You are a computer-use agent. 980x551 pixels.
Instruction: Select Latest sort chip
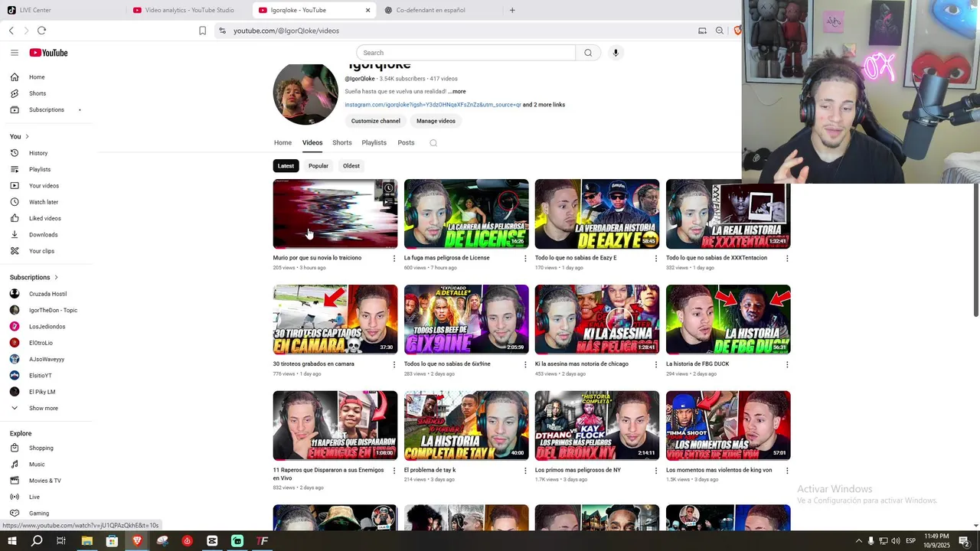[286, 166]
